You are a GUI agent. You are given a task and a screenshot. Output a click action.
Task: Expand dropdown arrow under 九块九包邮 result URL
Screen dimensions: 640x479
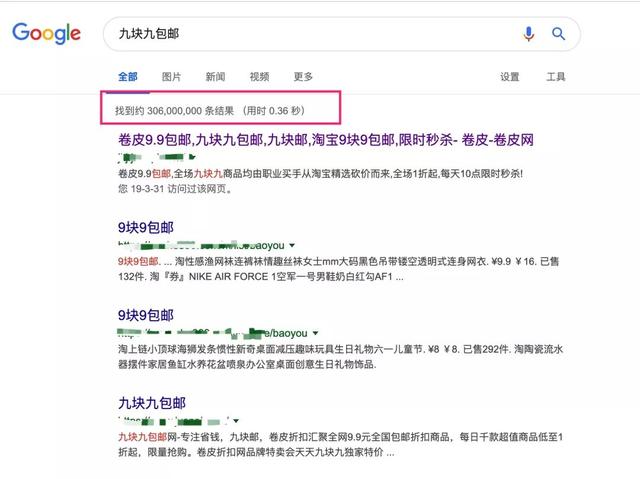[x=236, y=421]
